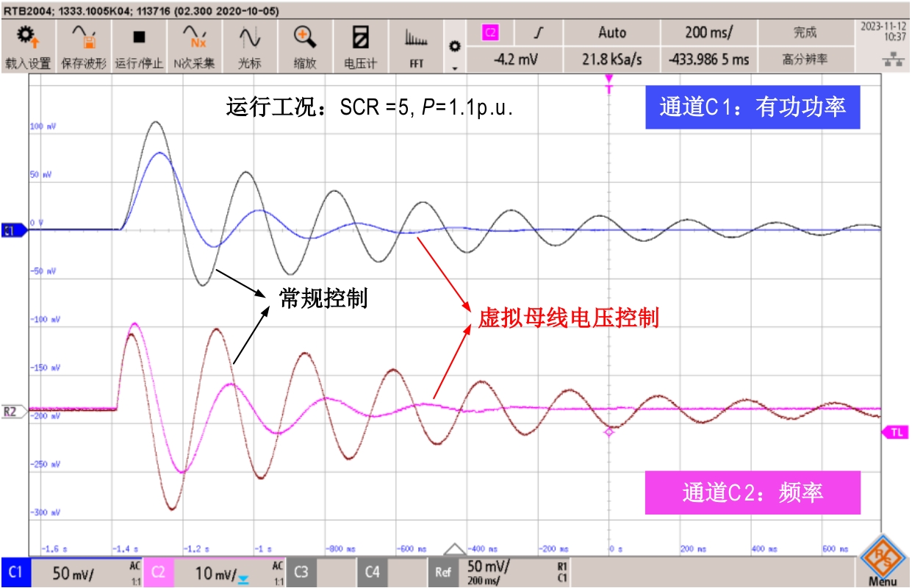Click the 载入设置 (load setup) icon

[28, 46]
